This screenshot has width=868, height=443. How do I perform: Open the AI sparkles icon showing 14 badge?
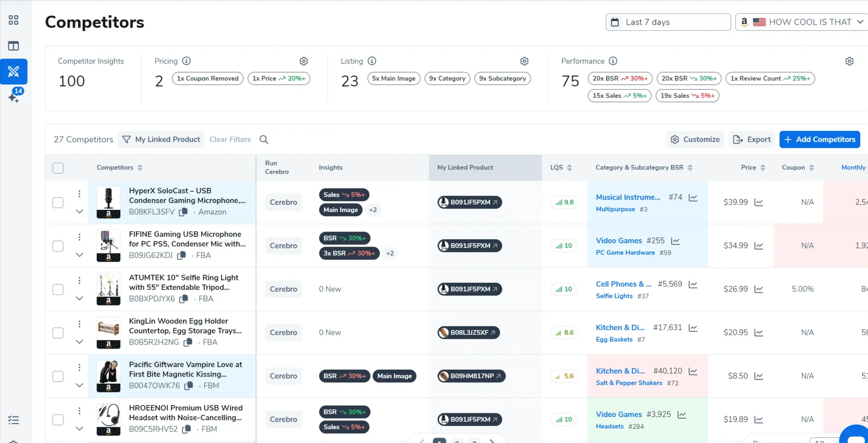(x=14, y=98)
